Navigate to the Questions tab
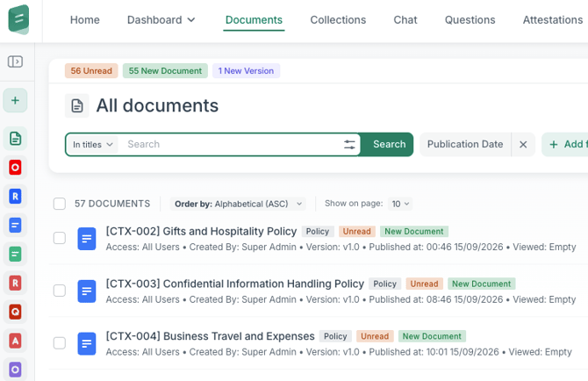Screen dimensions: 588x381 pyautogui.click(x=470, y=20)
